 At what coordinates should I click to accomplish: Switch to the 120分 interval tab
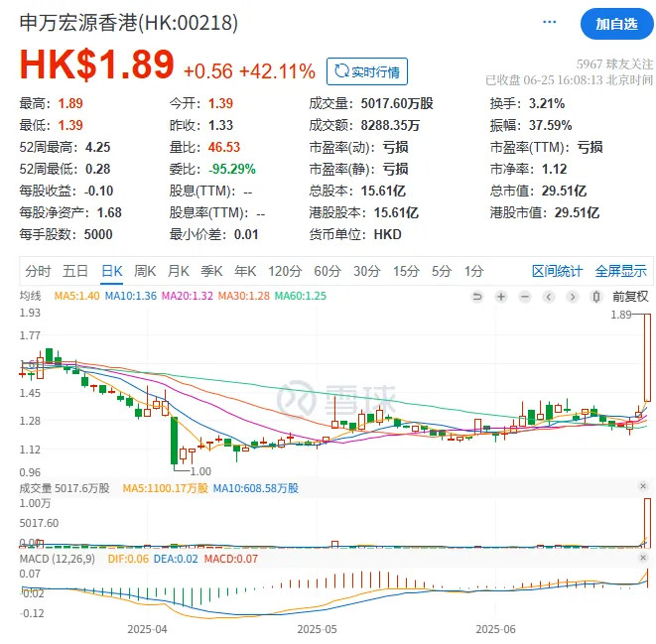[285, 271]
